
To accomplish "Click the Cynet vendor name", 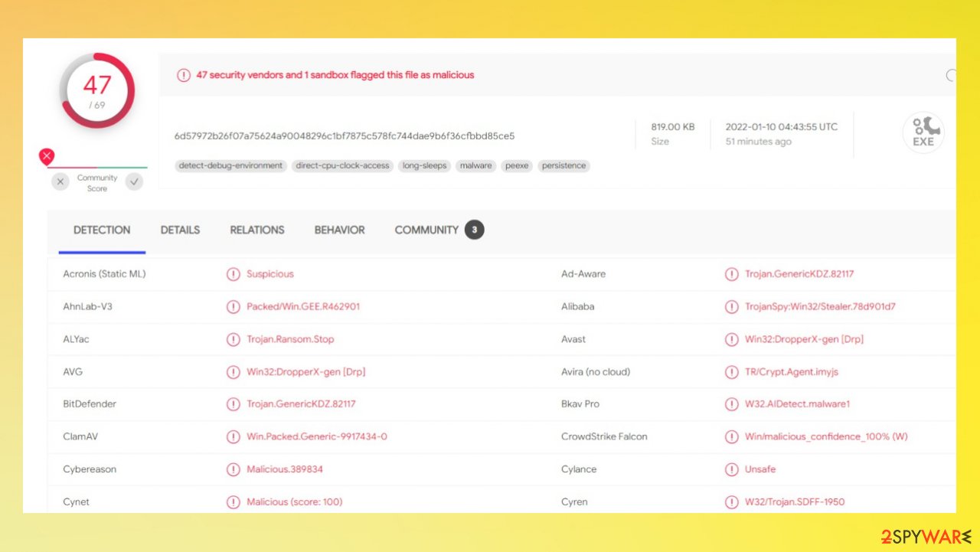I will pyautogui.click(x=77, y=502).
